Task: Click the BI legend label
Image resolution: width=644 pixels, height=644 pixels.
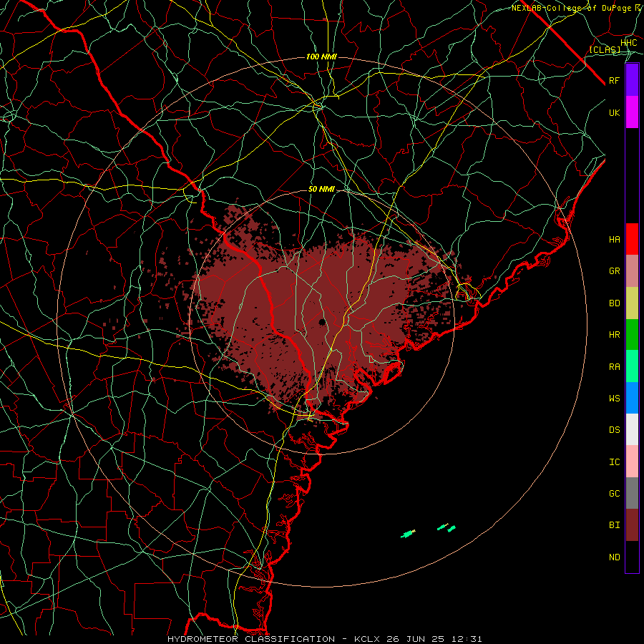Action: coord(614,525)
